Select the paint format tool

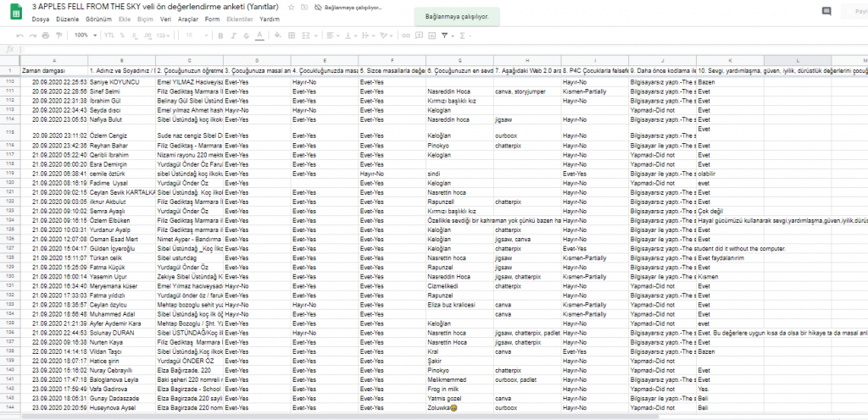pos(58,35)
